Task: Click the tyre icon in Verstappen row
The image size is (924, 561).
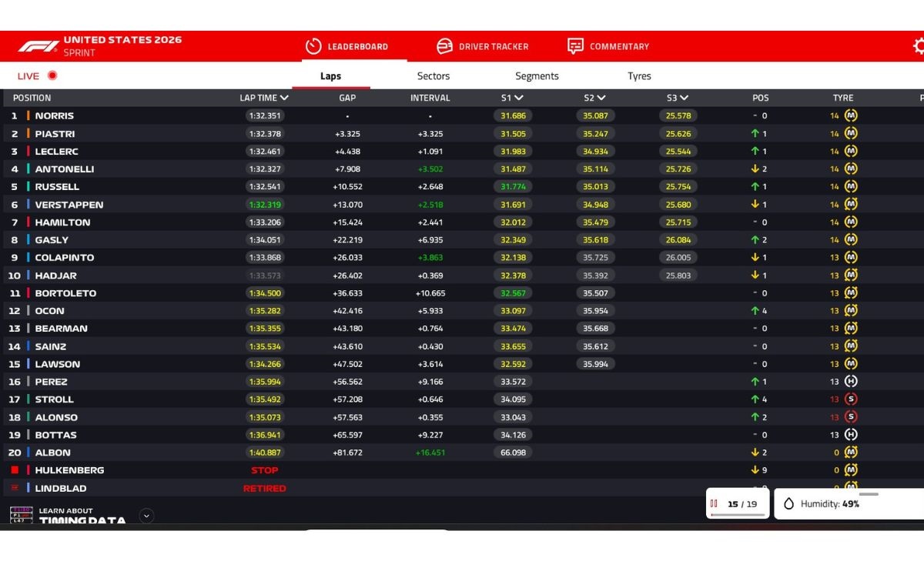Action: [x=851, y=204]
